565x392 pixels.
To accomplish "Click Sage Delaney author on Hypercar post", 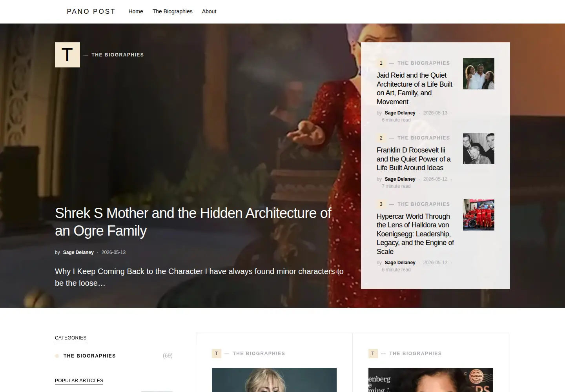I will [x=400, y=263].
